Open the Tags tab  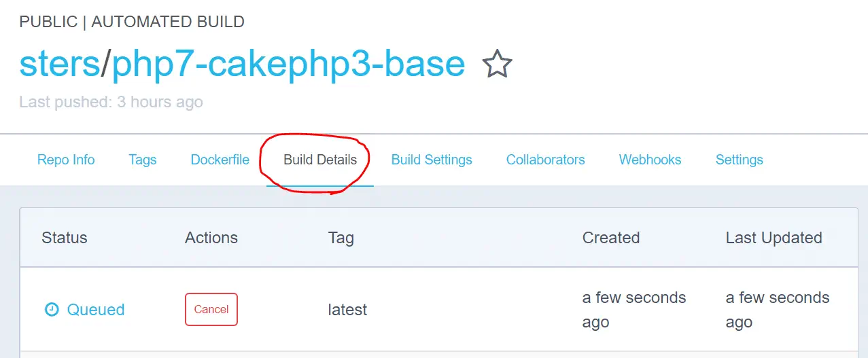[143, 160]
